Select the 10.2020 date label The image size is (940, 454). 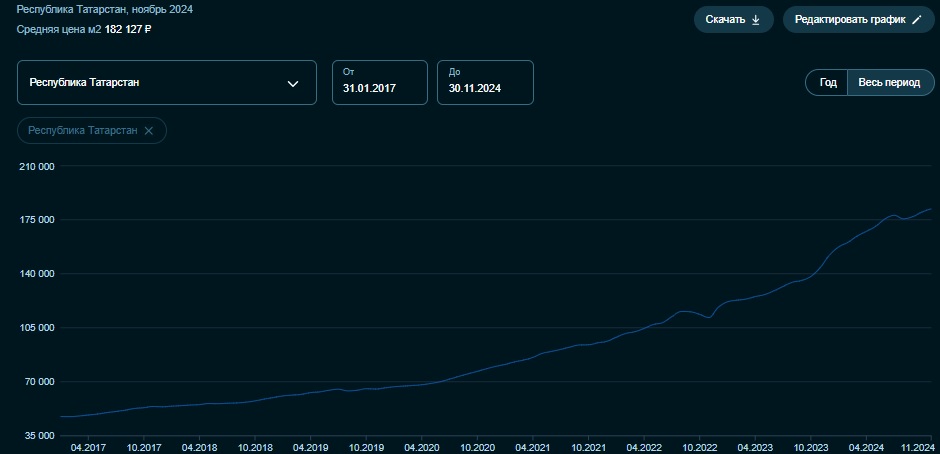477,447
